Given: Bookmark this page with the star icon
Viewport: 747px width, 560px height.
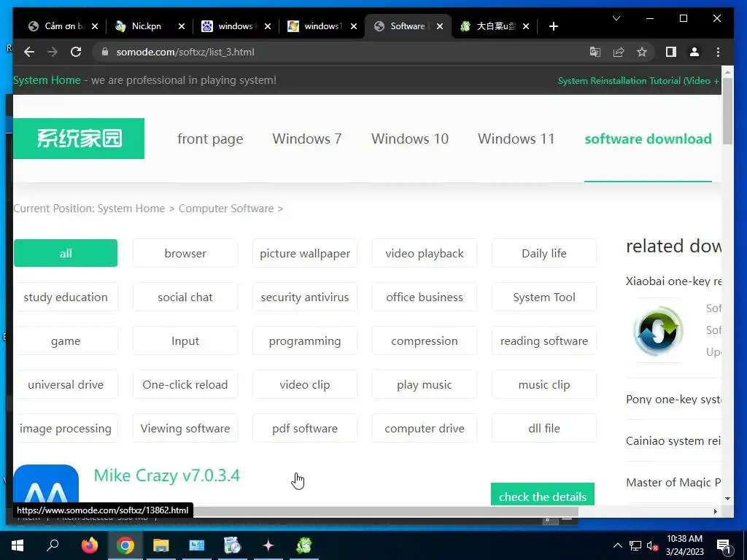Looking at the screenshot, I should 642,52.
